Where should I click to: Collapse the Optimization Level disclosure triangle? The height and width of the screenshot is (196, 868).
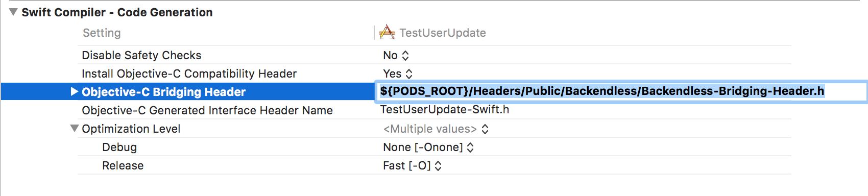pos(75,129)
